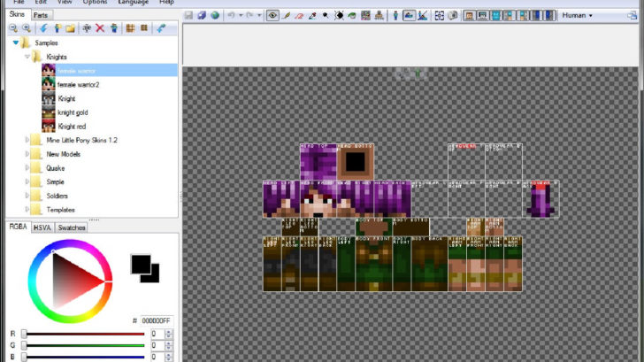Viewport: 644px width, 362px height.
Task: Select the Dodge/Burn tool
Action: 326,16
